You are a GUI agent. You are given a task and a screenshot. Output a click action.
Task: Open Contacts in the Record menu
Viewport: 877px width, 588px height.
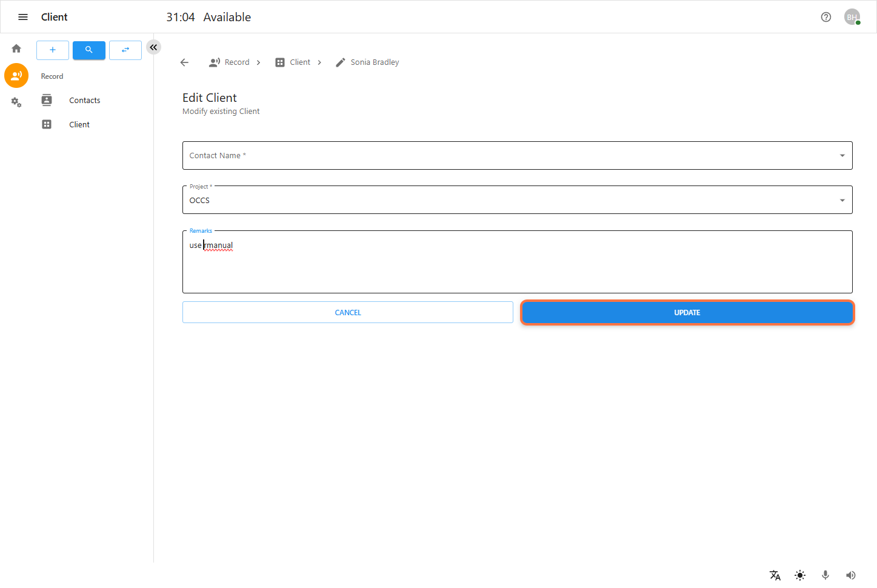click(84, 101)
